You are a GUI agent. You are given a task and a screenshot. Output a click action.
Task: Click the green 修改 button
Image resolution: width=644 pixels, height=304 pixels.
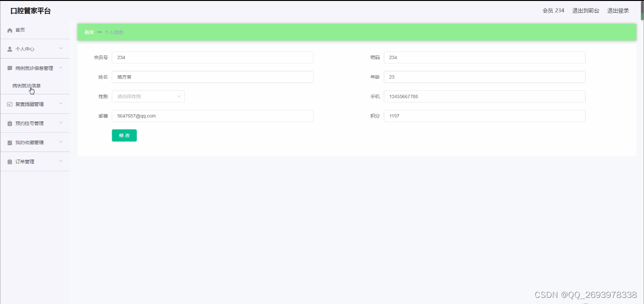[x=124, y=135]
